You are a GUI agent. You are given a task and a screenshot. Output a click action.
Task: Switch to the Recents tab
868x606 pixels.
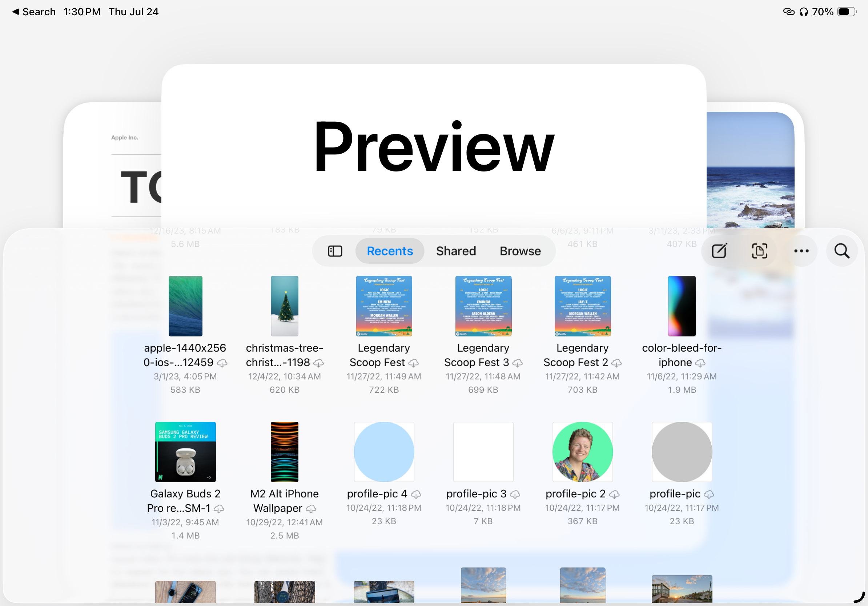coord(389,251)
